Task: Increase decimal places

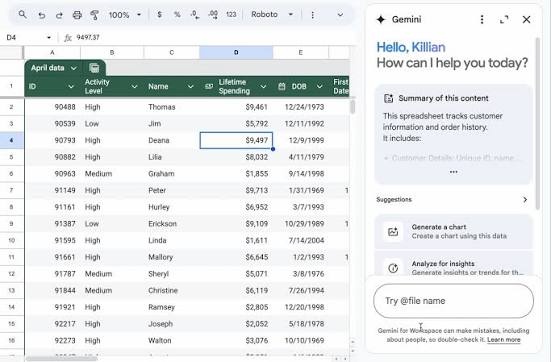Action: [x=213, y=14]
